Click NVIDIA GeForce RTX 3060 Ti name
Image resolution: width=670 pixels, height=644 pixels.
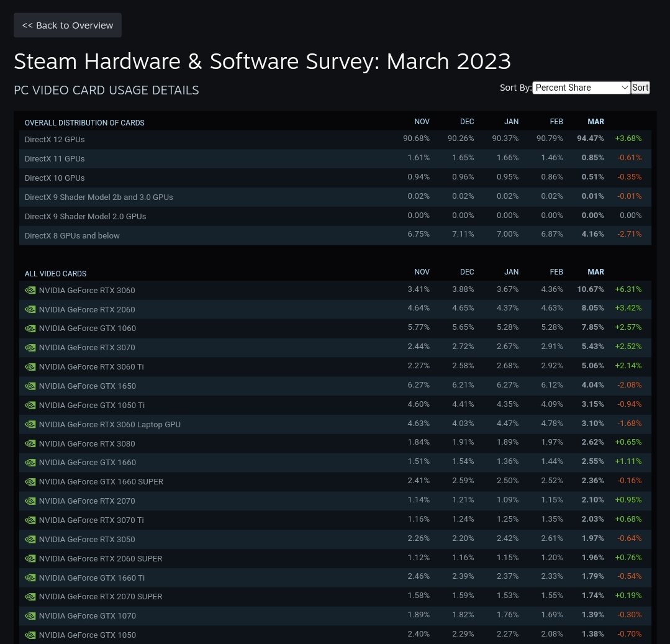(x=91, y=366)
